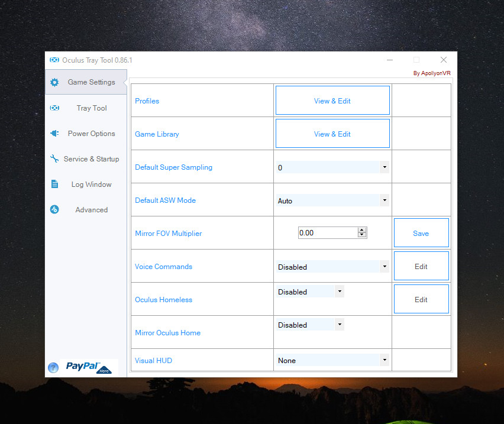Click the Mirror FOV Multiplier label
Screen dimensions: 504x424
tap(169, 233)
